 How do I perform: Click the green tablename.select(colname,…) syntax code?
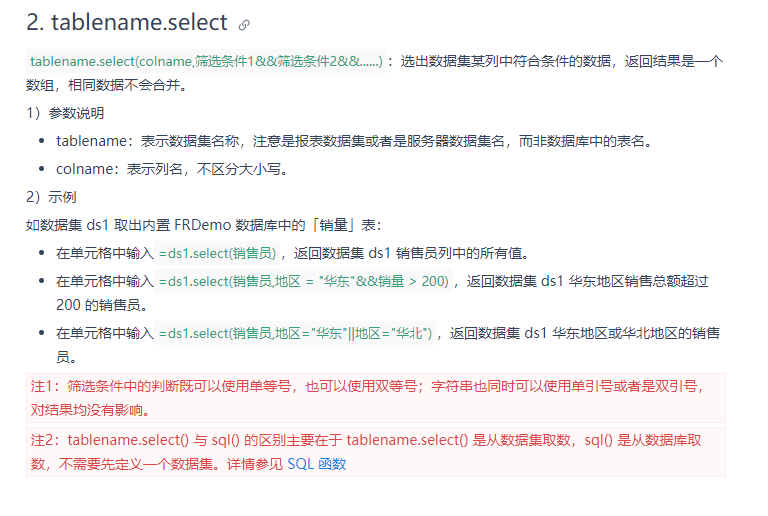coord(206,61)
